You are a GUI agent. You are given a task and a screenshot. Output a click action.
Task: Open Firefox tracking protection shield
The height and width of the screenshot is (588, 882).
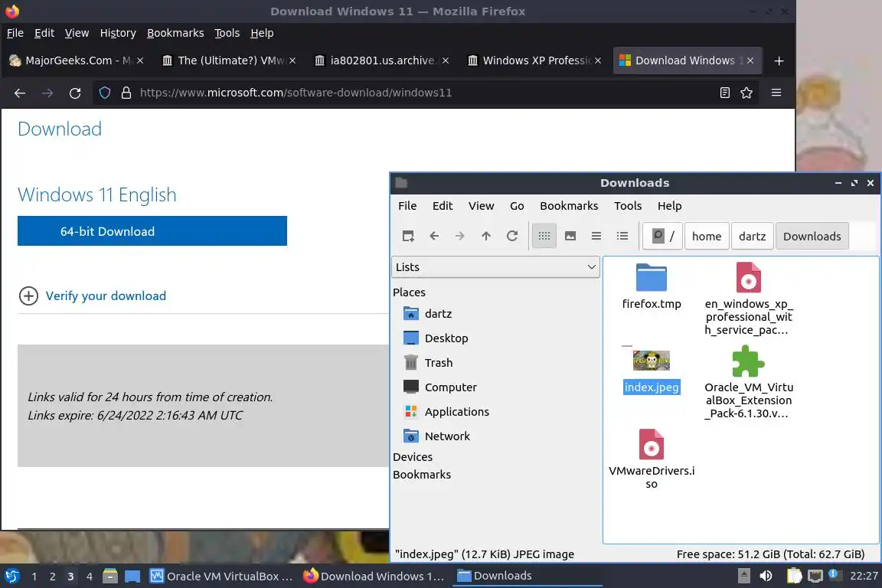pos(105,93)
